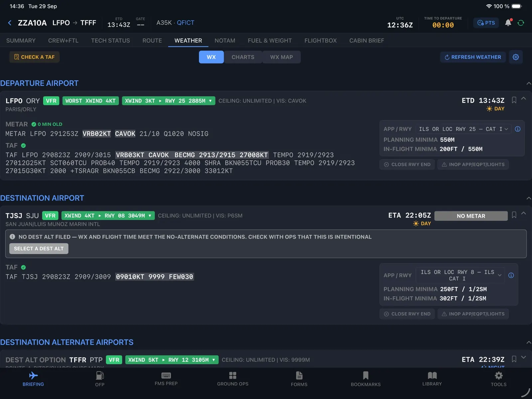Viewport: 532px width, 399px height.
Task: Open ILS OR LOC RWY 25 approach selector
Action: click(x=464, y=129)
